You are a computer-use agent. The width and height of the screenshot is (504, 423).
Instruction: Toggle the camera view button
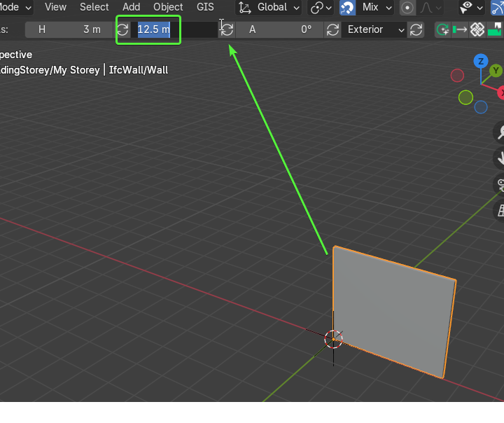click(500, 185)
